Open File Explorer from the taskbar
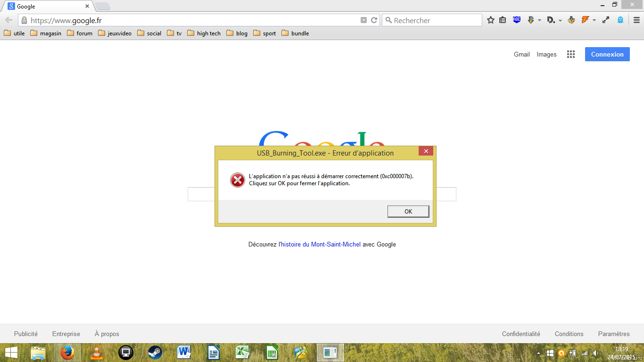This screenshot has height=362, width=644. click(38, 353)
